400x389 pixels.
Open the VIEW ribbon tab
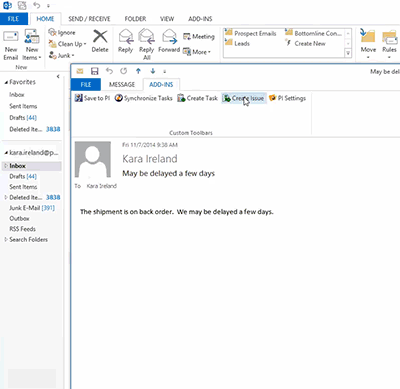tap(167, 19)
